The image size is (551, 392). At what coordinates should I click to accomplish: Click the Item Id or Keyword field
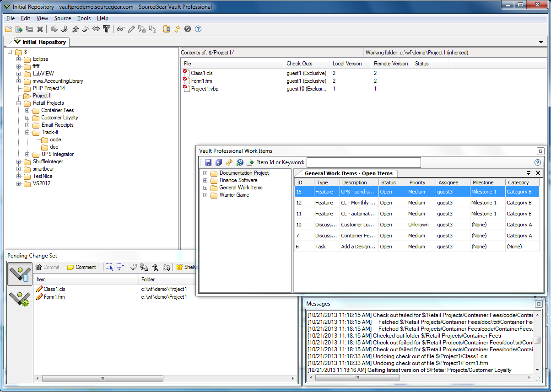(x=363, y=162)
